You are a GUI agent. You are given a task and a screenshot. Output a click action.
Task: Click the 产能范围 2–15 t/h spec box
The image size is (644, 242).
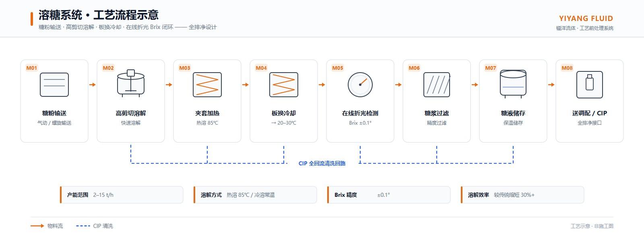tap(122, 195)
